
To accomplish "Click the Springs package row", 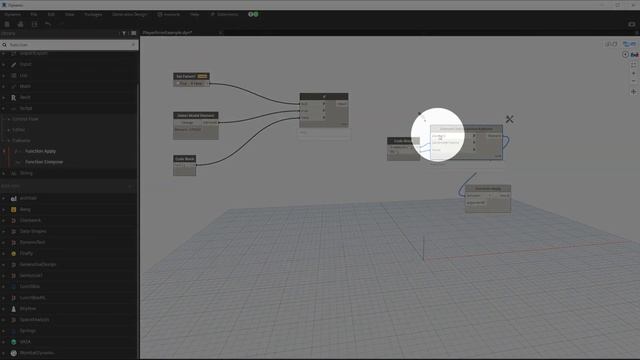I will (x=69, y=331).
